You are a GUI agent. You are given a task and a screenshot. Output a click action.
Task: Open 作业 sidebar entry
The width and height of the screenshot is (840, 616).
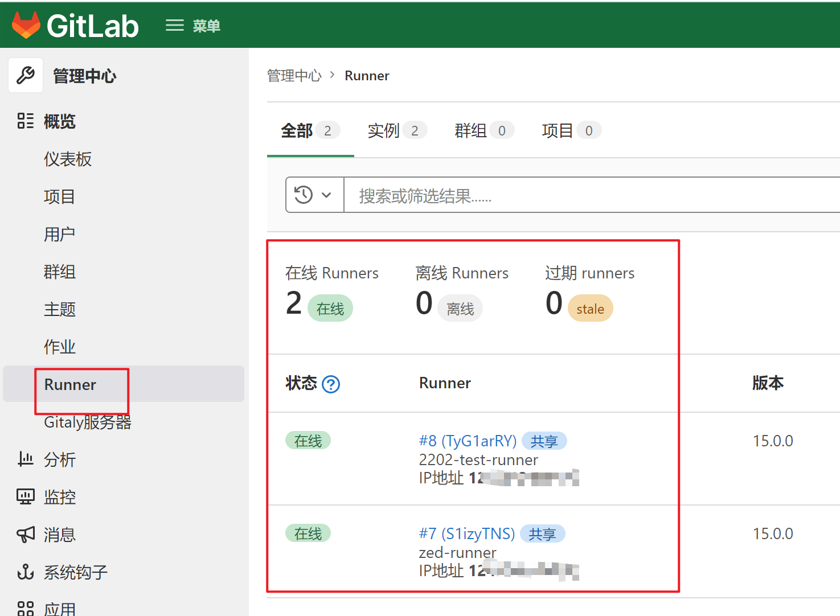pyautogui.click(x=60, y=347)
